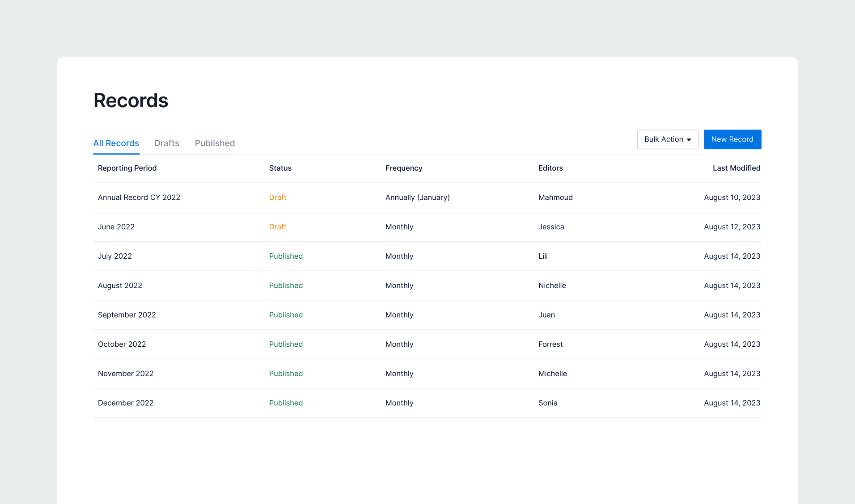The image size is (855, 504).
Task: Open the Bulk Action dropdown
Action: click(667, 139)
